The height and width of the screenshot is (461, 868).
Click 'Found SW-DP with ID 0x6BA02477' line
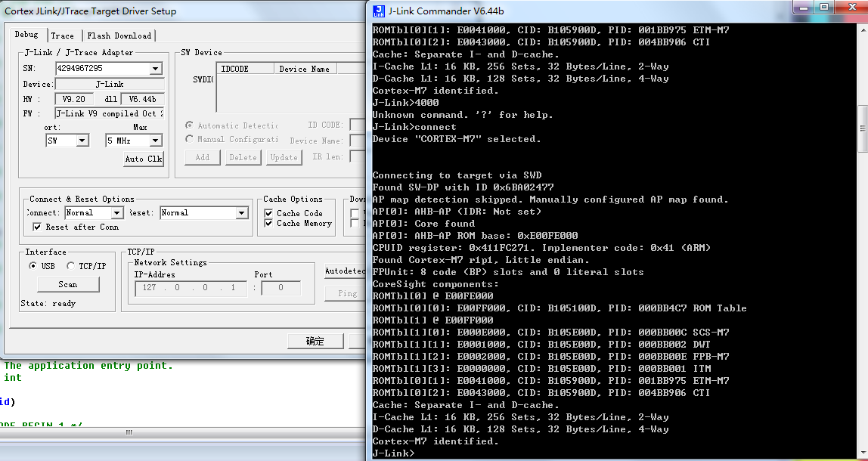pos(463,187)
